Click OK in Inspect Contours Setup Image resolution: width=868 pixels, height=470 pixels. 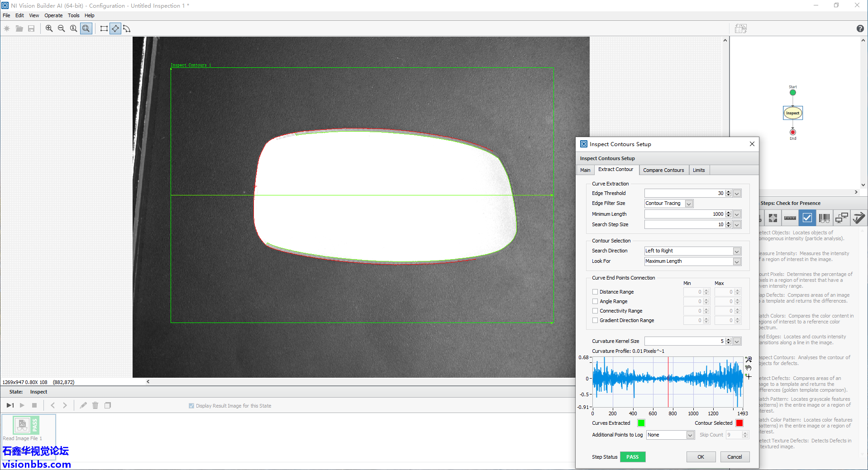coord(701,457)
